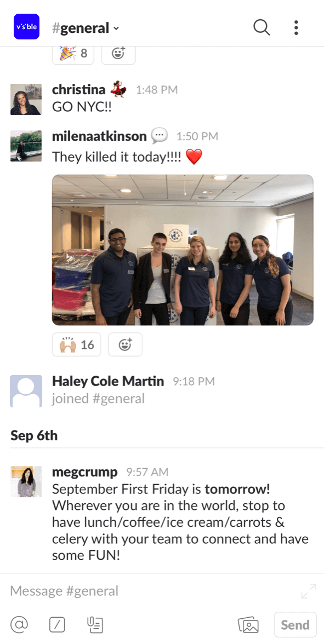Open milenaatkinson's user name

(x=100, y=136)
